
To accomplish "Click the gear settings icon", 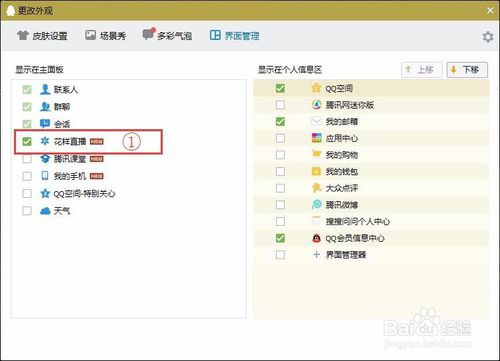I will (x=488, y=37).
